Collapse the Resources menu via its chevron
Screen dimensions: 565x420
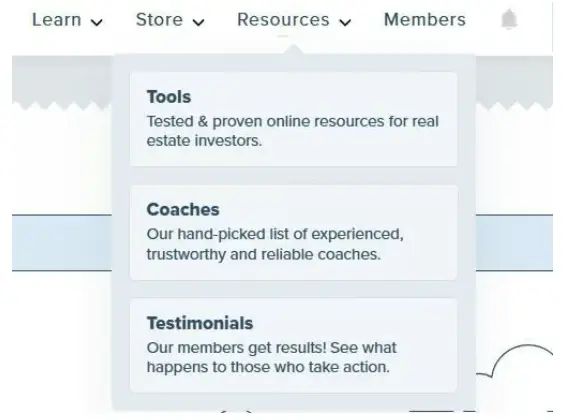click(x=345, y=23)
